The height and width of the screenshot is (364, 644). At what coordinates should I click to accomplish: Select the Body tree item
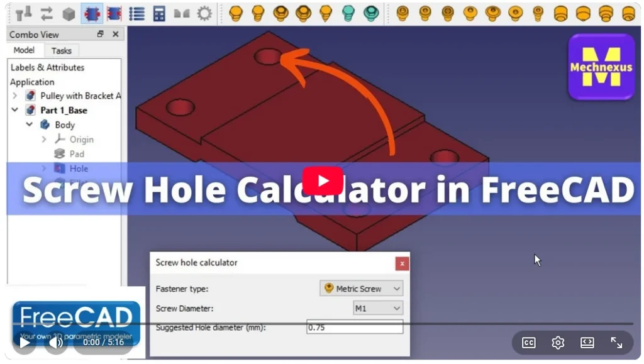65,124
